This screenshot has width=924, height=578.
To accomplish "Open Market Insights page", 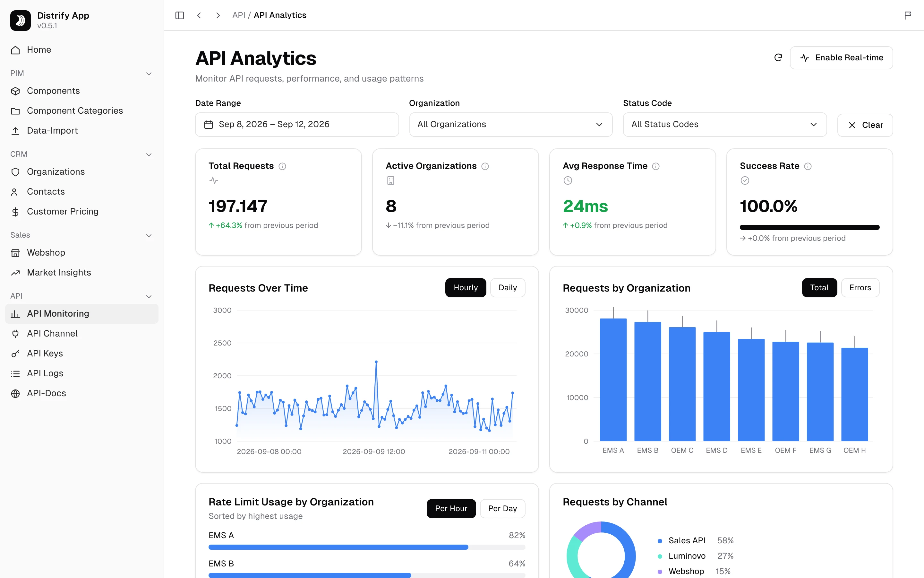I will 82,273.
